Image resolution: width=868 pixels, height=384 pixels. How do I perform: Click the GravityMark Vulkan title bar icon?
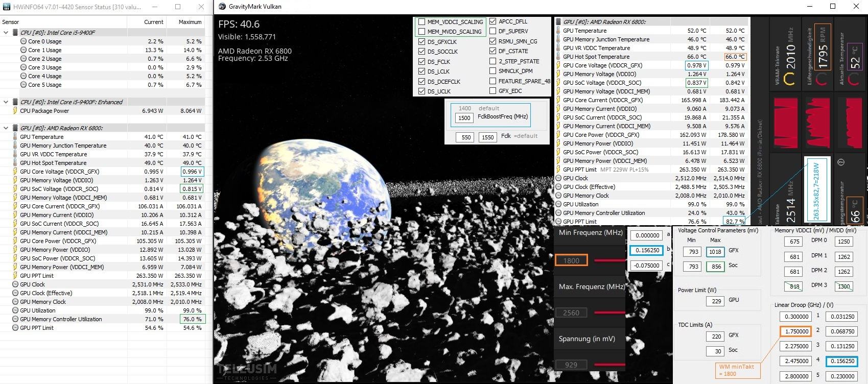(x=222, y=7)
